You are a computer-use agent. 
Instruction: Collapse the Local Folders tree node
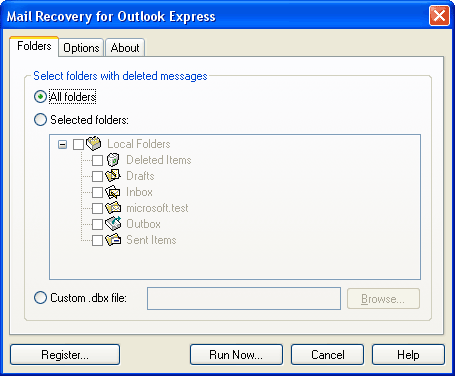[62, 144]
